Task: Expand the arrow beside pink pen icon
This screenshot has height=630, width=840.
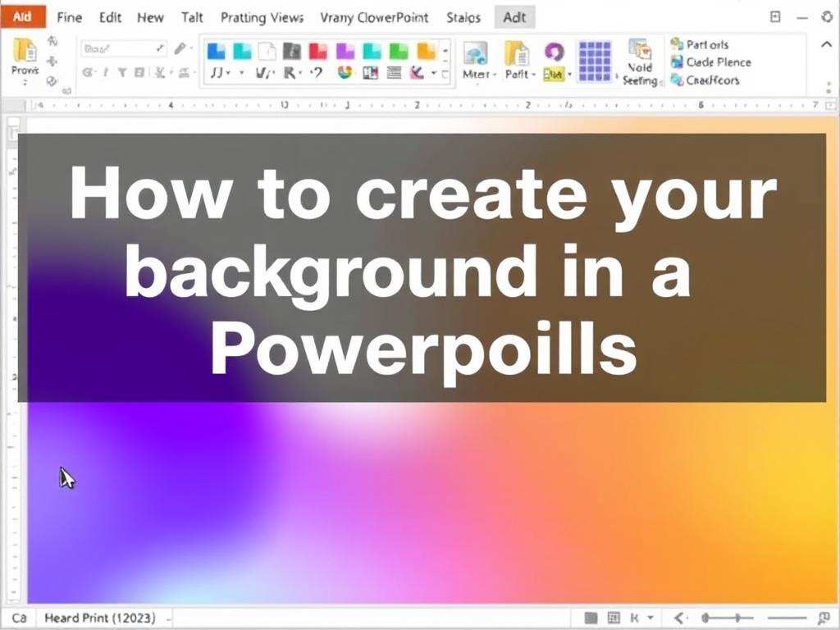Action: 434,72
